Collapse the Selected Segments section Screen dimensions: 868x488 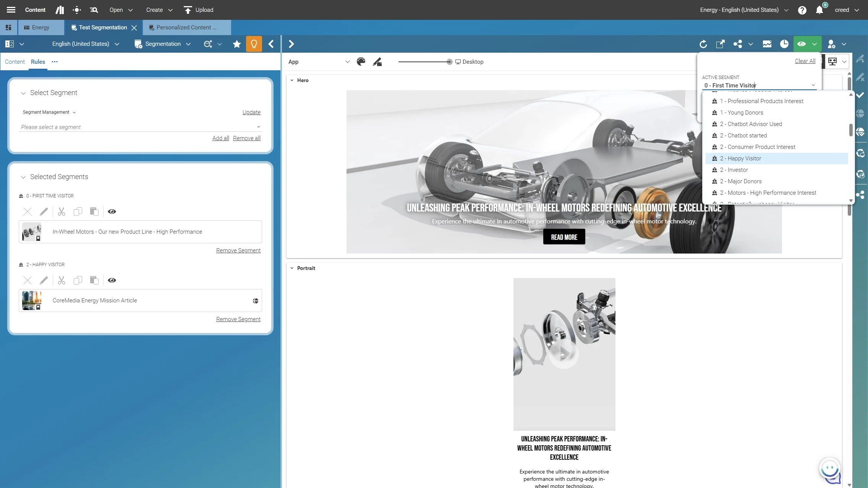[x=23, y=177]
